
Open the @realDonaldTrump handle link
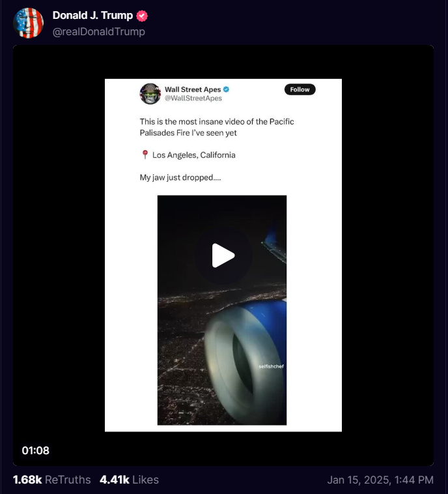98,31
